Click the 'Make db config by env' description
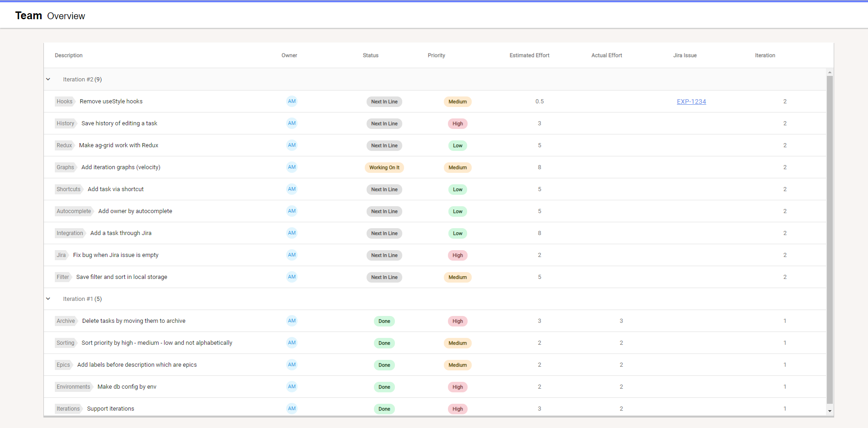868x428 pixels. [127, 387]
